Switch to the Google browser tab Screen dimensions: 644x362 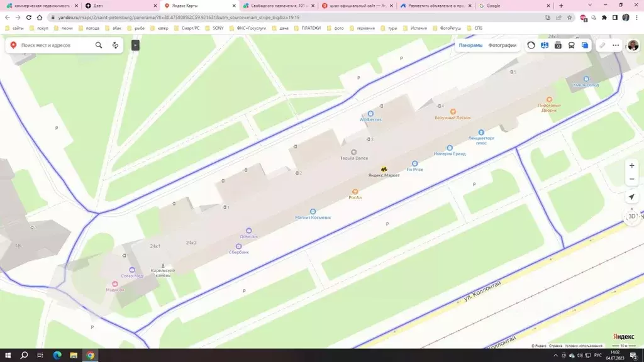click(x=514, y=6)
